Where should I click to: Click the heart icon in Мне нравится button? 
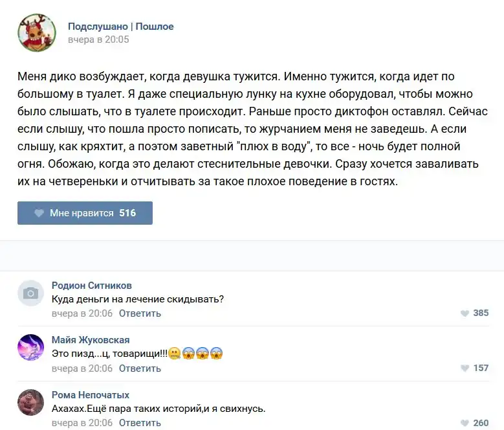(x=39, y=213)
